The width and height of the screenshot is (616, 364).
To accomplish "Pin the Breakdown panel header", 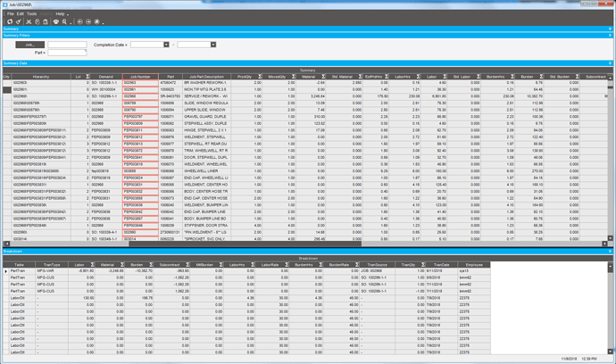I will pyautogui.click(x=610, y=251).
